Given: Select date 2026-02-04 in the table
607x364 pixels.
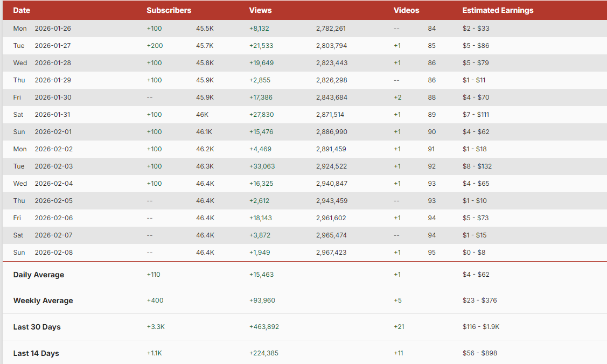Looking at the screenshot, I should coord(54,184).
